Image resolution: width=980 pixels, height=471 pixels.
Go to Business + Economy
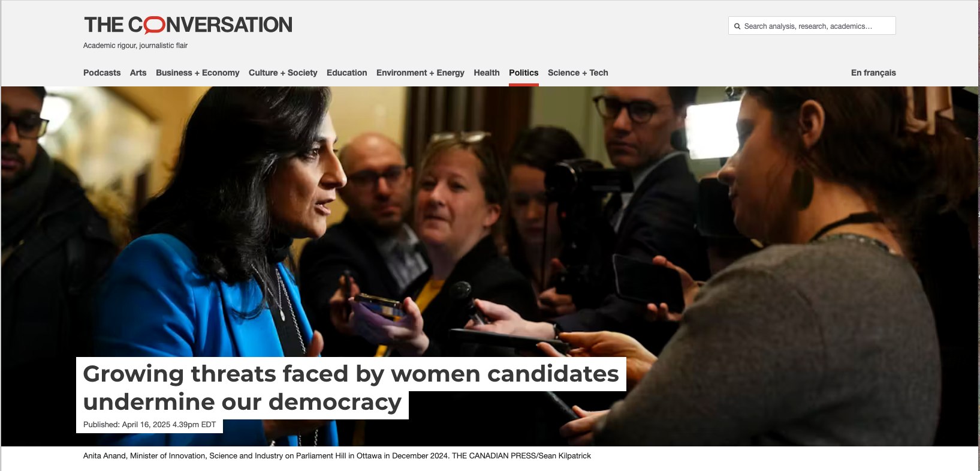coord(198,73)
